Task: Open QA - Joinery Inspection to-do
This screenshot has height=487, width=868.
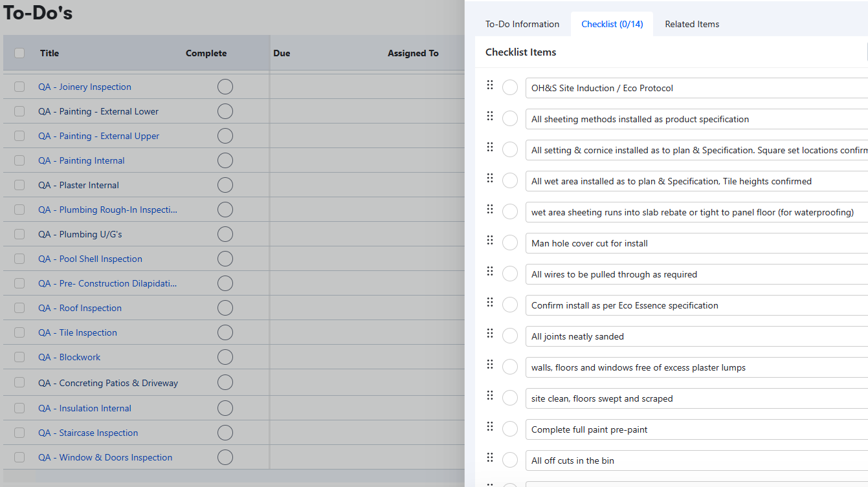Action: click(x=85, y=87)
